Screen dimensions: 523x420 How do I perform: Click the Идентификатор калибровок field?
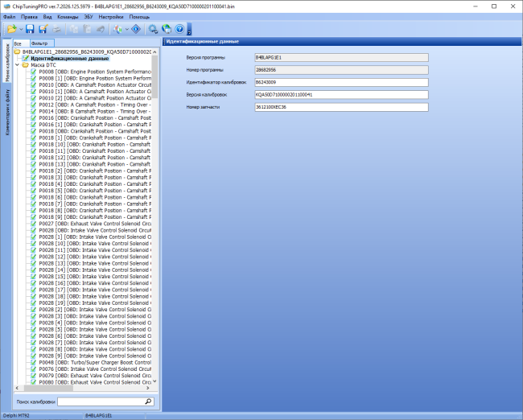pos(341,82)
